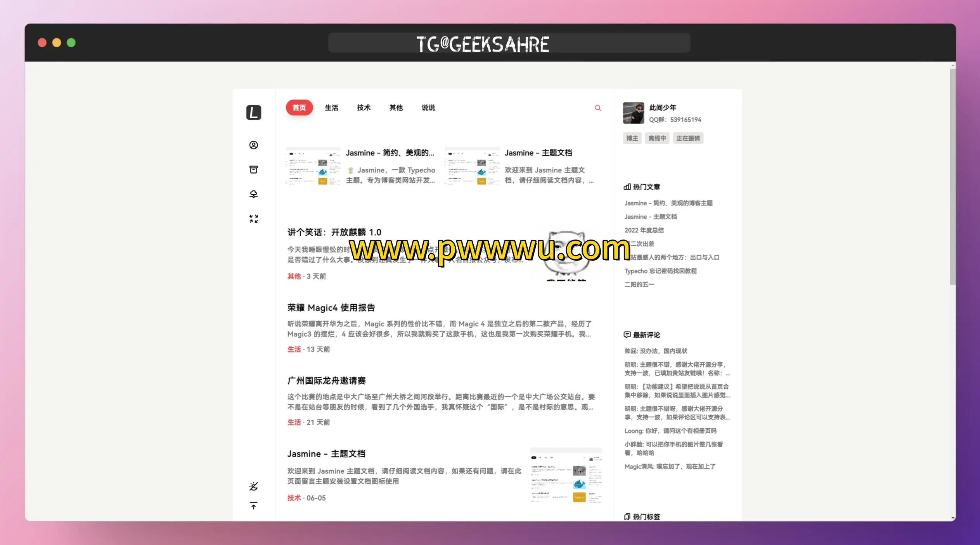The height and width of the screenshot is (545, 980).
Task: Open the user profile icon in the sidebar
Action: point(254,145)
